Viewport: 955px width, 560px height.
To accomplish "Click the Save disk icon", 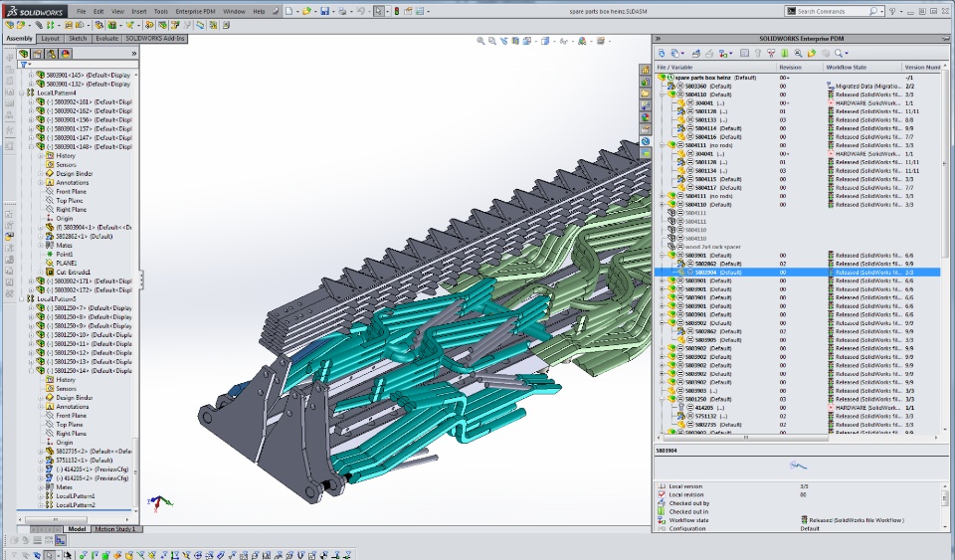I will click(x=325, y=11).
